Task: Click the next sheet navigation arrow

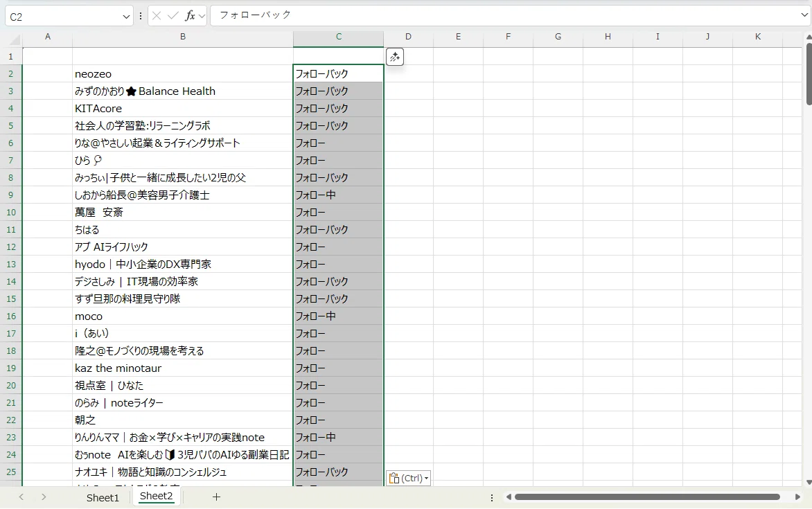Action: (x=44, y=497)
